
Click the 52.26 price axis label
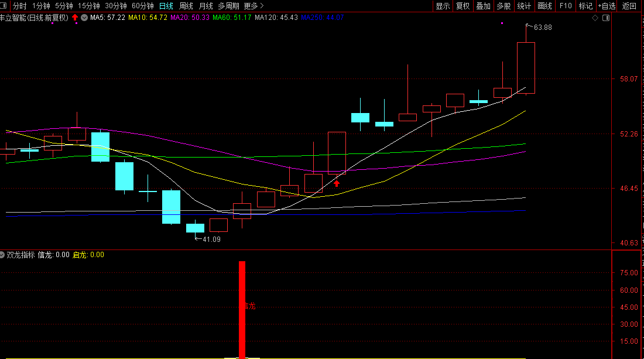pyautogui.click(x=629, y=134)
